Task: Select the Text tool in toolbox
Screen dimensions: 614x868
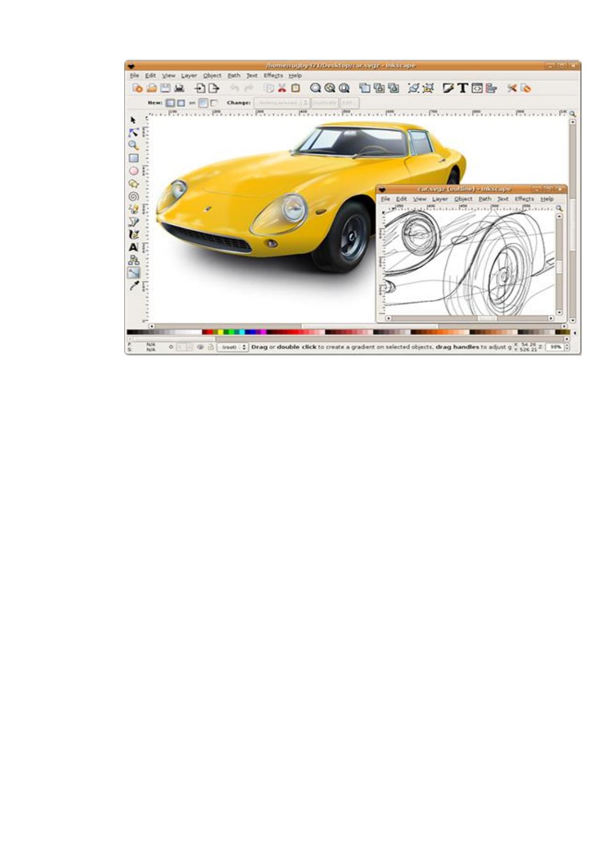Action: point(134,247)
